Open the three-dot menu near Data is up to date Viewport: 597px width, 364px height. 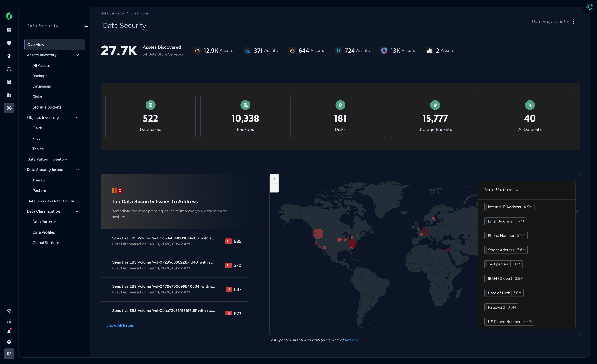point(574,21)
